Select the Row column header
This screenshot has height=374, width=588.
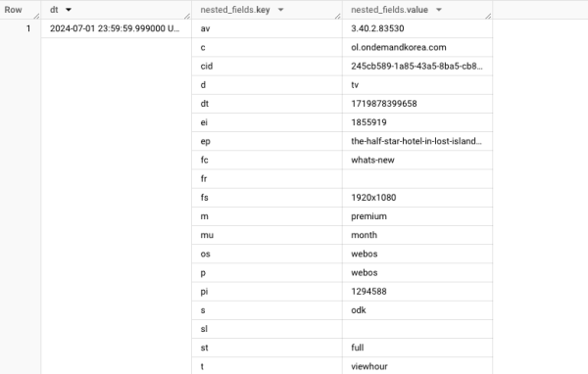pyautogui.click(x=21, y=10)
